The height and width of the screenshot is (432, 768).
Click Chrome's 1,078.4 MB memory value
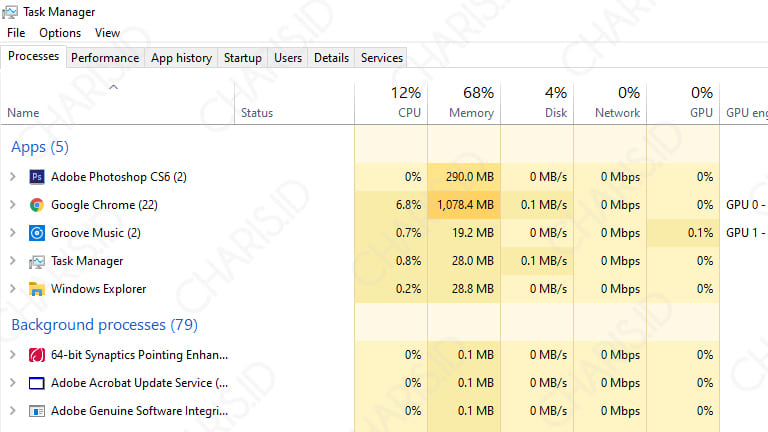[x=465, y=205]
